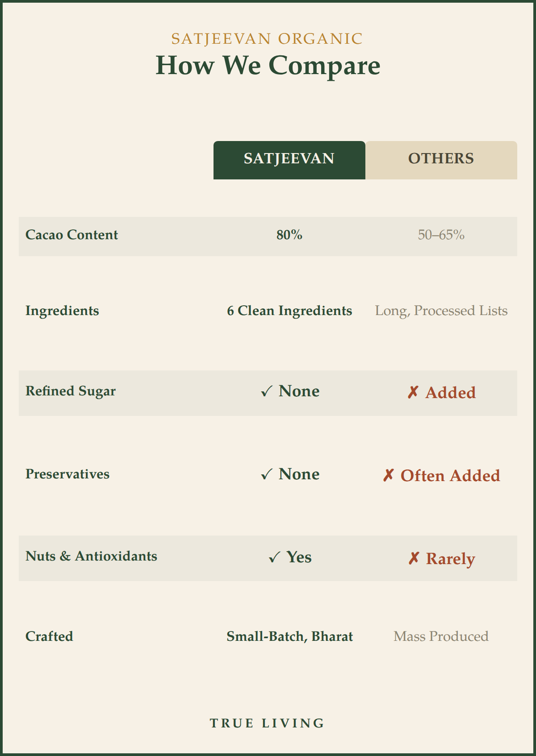Click the checkmark in the Preservatives row

pyautogui.click(x=267, y=474)
